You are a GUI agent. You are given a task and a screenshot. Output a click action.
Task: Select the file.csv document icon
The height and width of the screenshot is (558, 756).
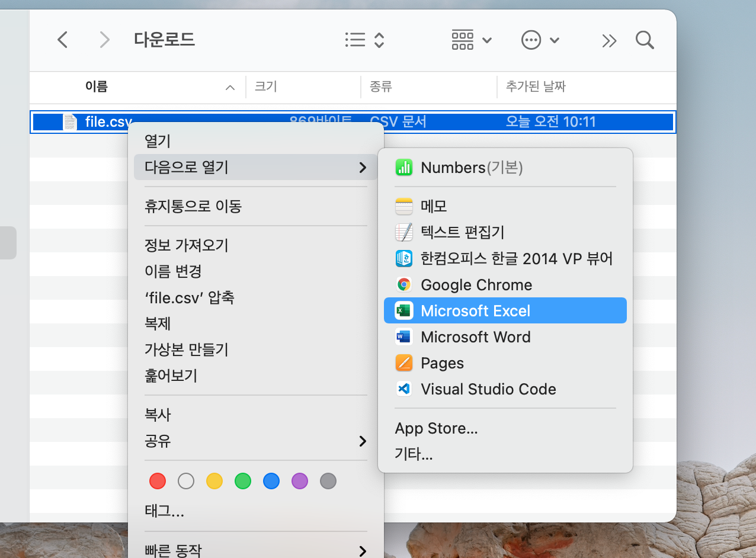click(70, 122)
